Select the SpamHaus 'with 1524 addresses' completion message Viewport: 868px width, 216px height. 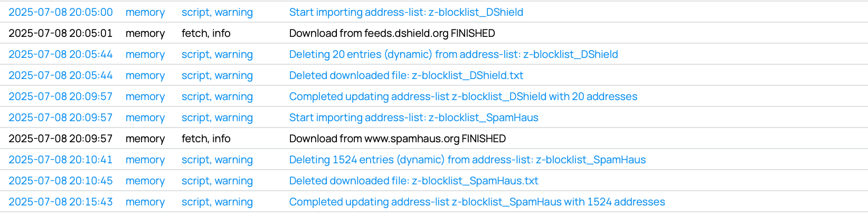point(477,202)
